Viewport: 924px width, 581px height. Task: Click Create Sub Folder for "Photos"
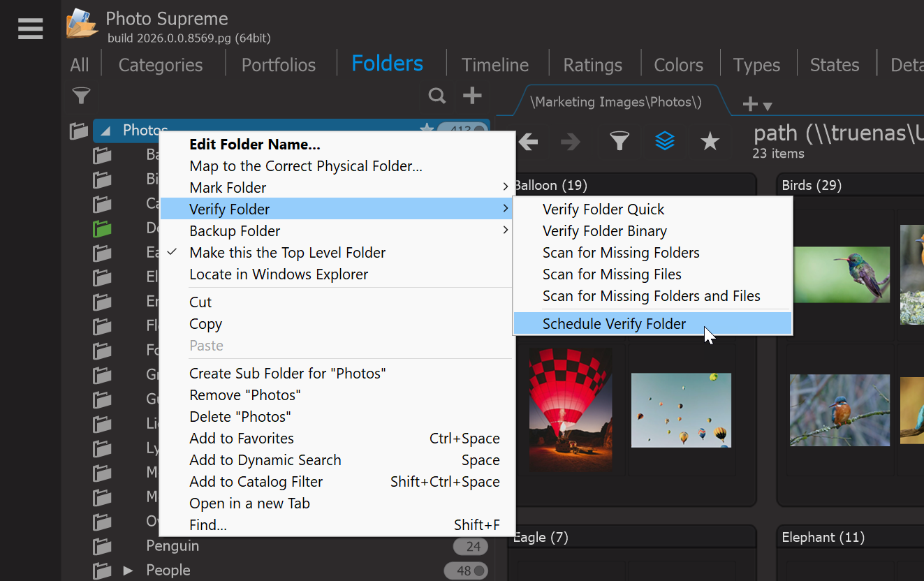[x=338, y=373]
